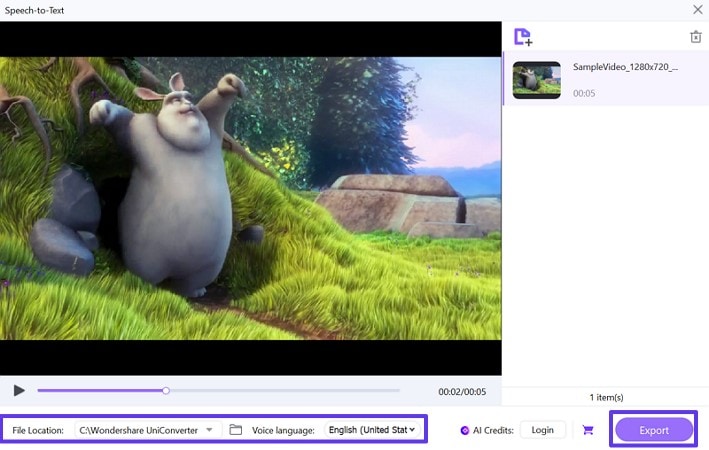Click the File Location label

pos(38,430)
